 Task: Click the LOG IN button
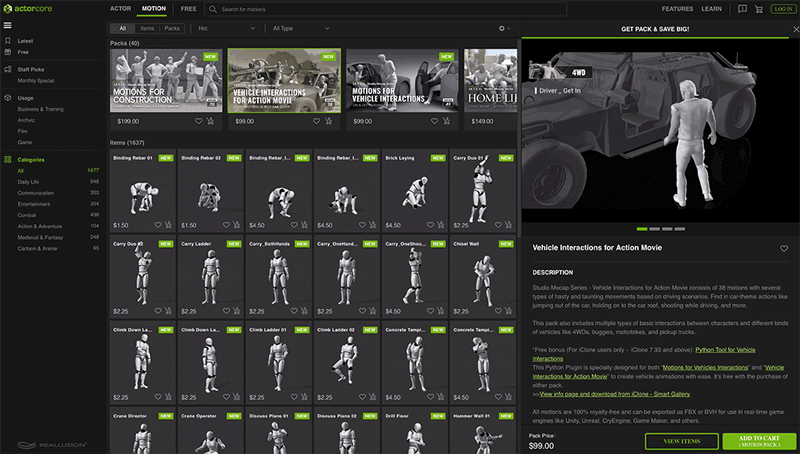click(783, 9)
